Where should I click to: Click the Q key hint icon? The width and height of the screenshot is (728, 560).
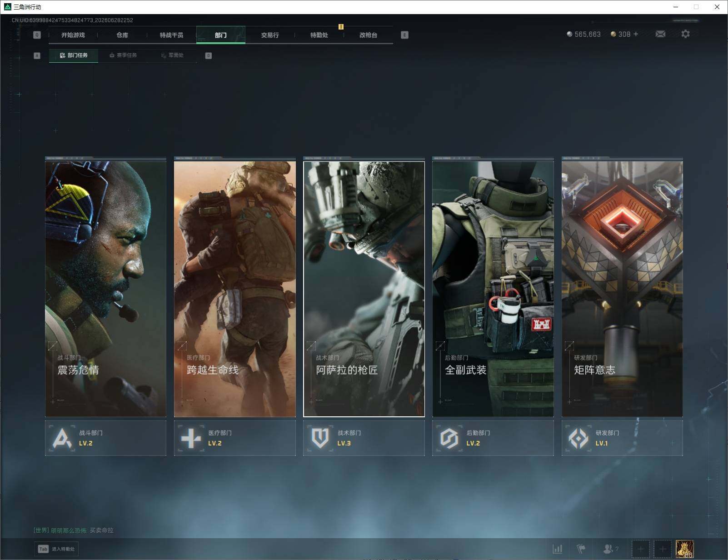click(37, 35)
